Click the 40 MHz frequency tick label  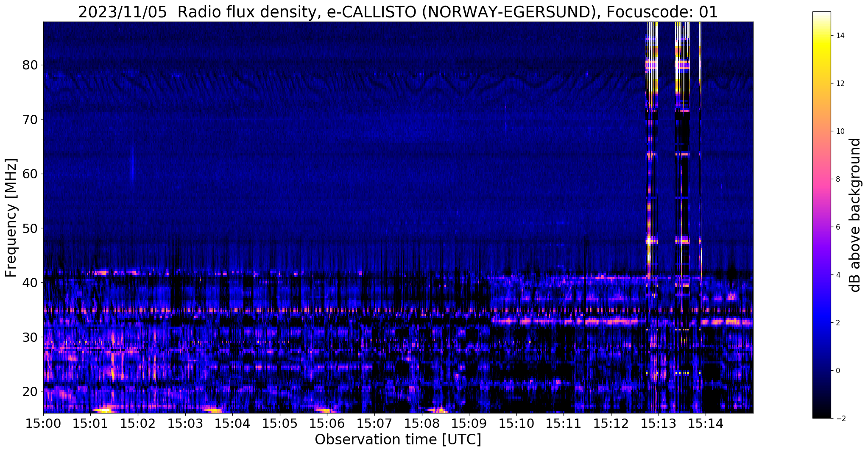point(31,283)
